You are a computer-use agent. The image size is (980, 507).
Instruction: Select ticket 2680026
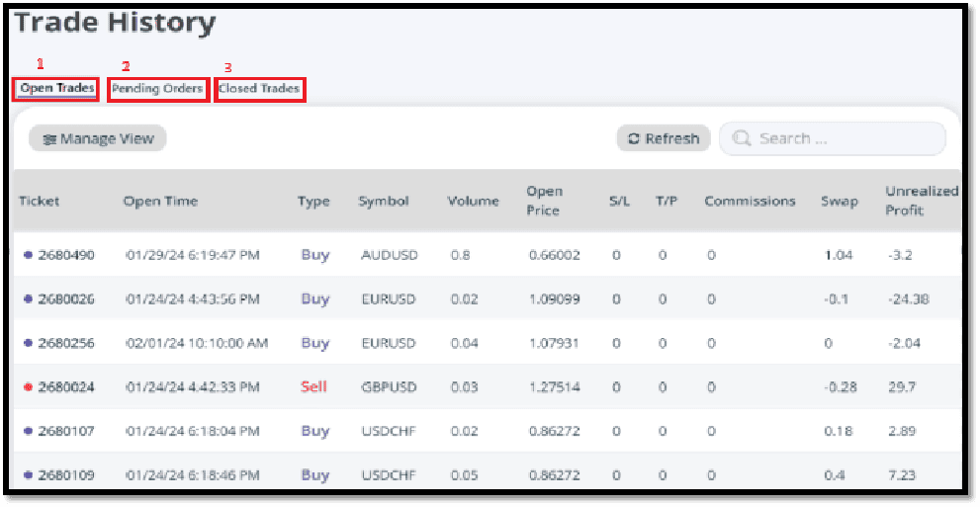(x=66, y=299)
